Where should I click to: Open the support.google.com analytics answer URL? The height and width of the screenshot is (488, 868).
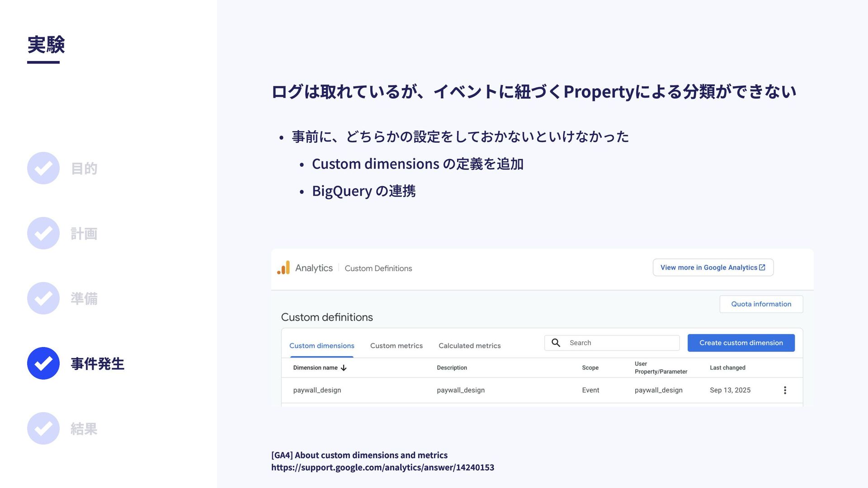[x=382, y=467]
